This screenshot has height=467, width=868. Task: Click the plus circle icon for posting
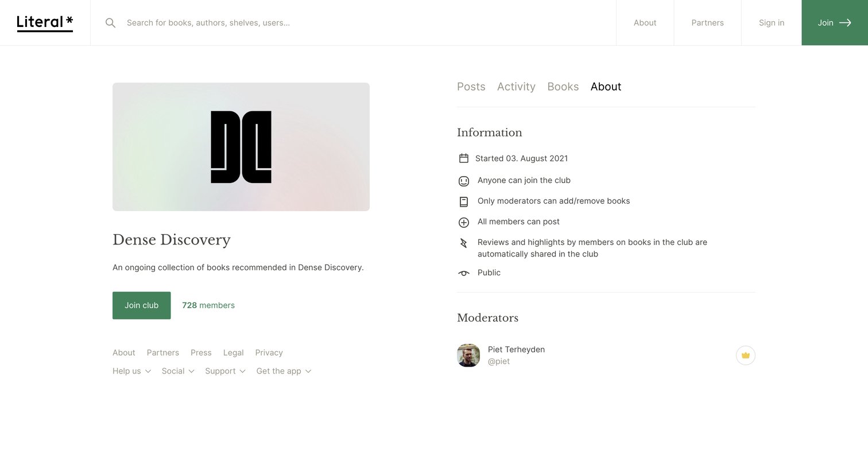coord(464,222)
